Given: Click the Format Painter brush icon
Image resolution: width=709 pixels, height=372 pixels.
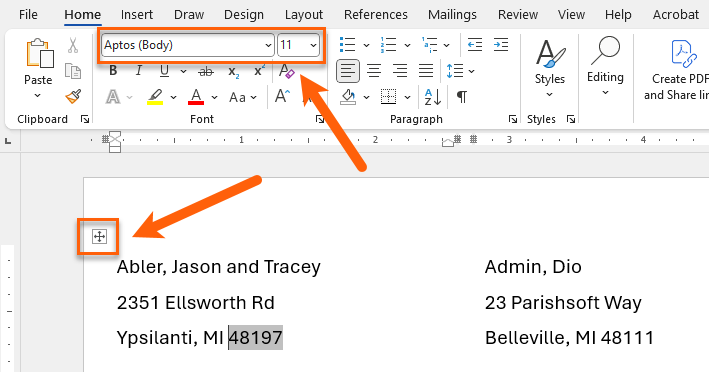Looking at the screenshot, I should [73, 96].
